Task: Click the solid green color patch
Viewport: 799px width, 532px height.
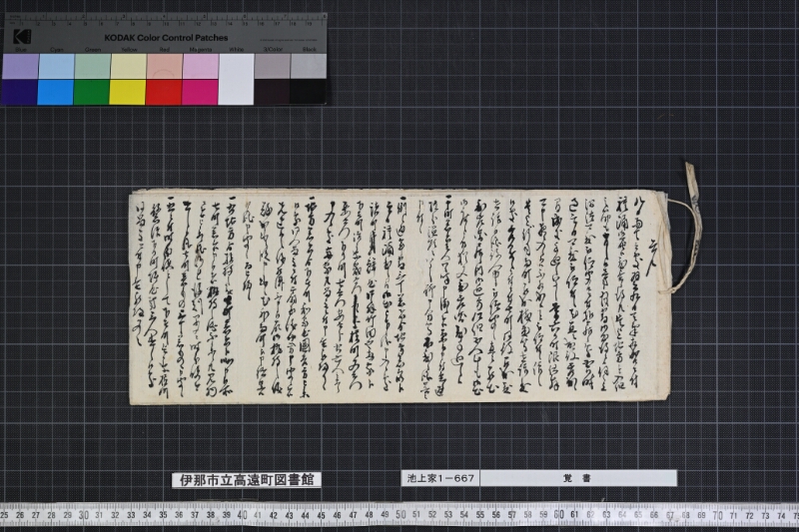Action: 92,92
